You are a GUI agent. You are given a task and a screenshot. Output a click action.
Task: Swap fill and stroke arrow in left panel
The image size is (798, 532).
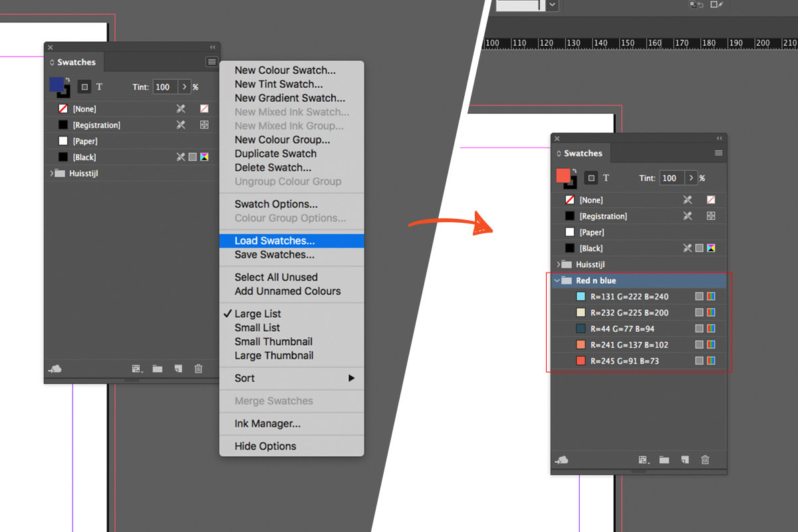point(67,80)
